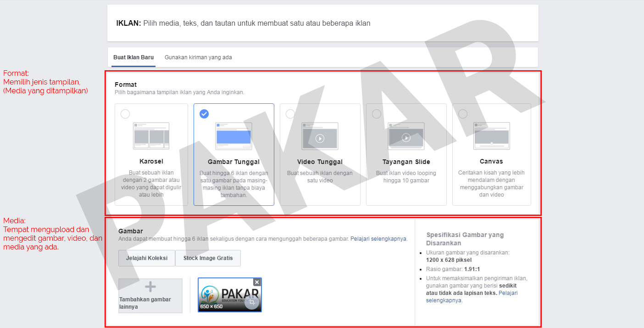Click the "Format" section heading
The image size is (644, 328).
(x=126, y=85)
